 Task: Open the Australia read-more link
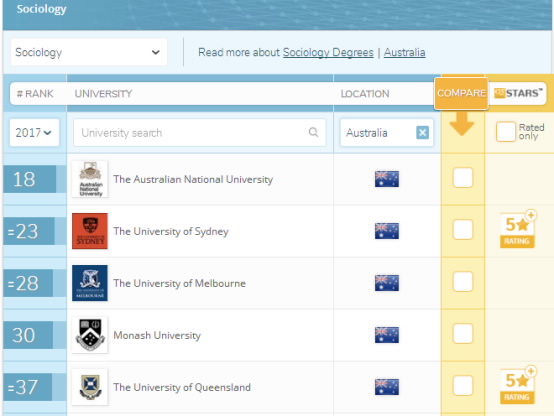click(x=405, y=52)
